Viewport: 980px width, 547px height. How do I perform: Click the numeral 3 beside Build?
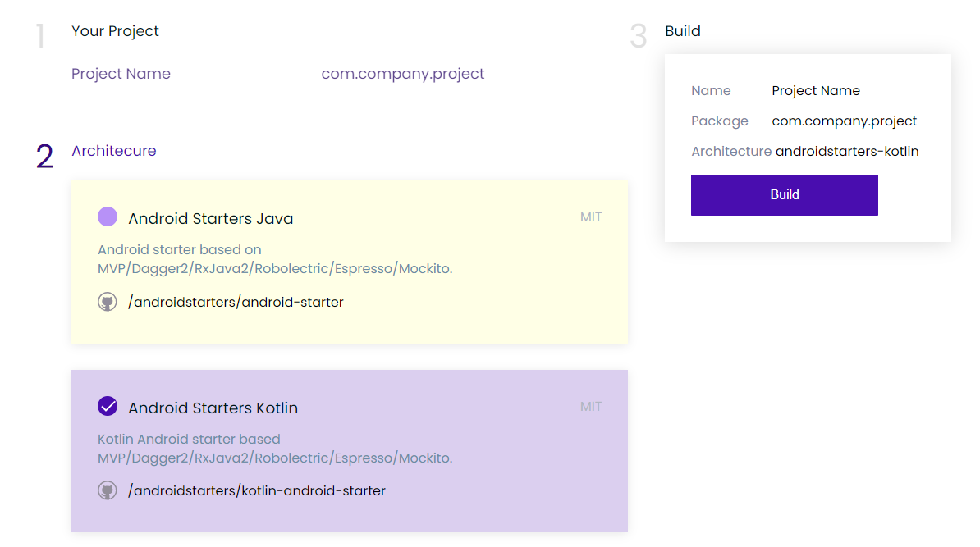coord(638,36)
